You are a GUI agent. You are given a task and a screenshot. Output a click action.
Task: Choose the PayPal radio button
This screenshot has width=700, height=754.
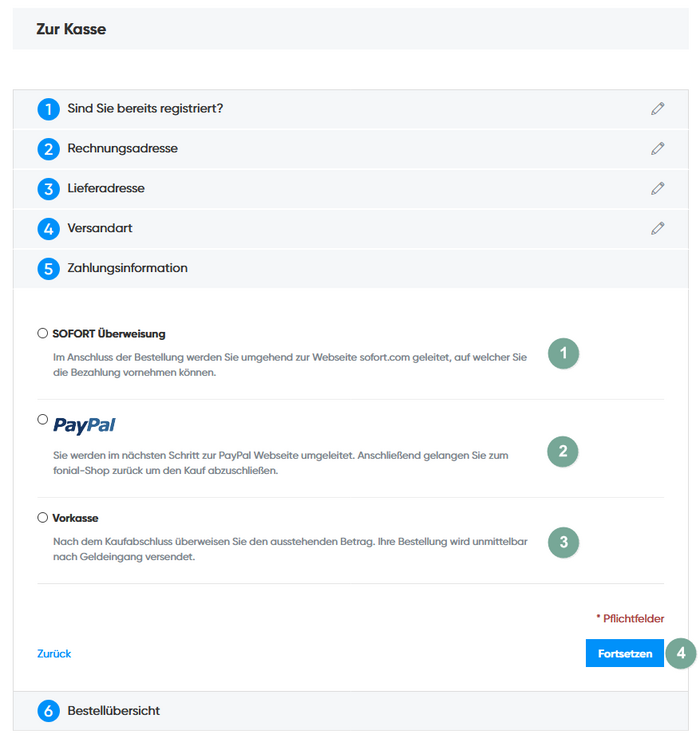click(42, 419)
